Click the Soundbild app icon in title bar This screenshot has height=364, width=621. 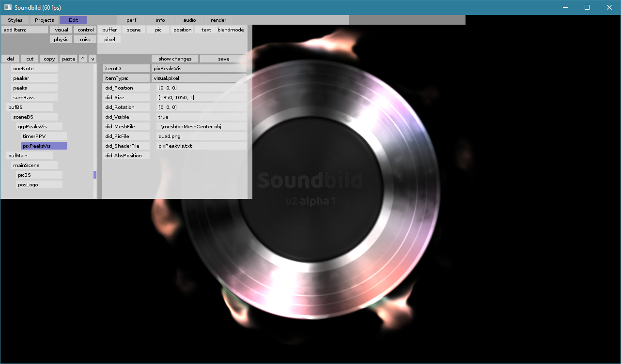(x=8, y=7)
